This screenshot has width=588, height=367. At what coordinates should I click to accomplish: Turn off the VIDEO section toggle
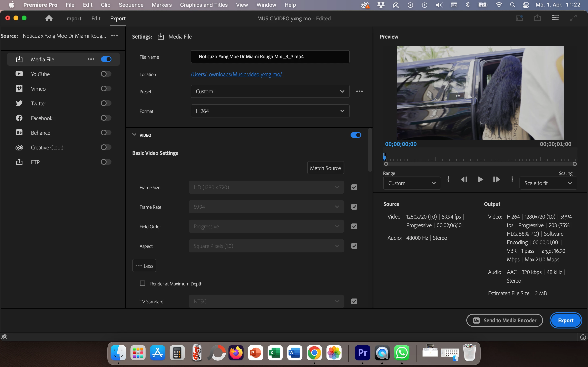[x=356, y=135]
